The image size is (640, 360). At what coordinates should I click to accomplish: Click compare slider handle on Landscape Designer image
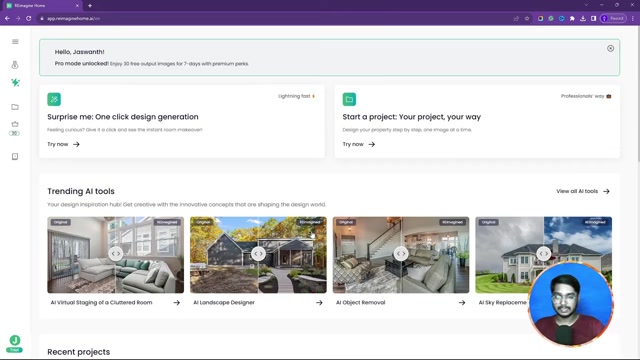258,254
